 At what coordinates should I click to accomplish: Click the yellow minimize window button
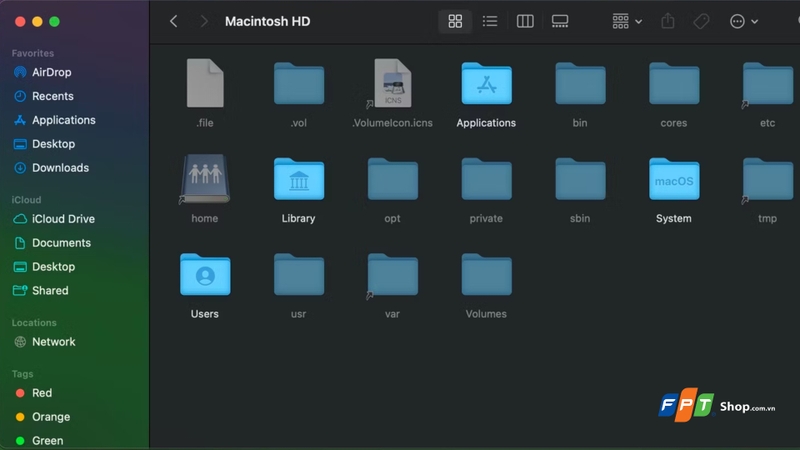(x=37, y=21)
